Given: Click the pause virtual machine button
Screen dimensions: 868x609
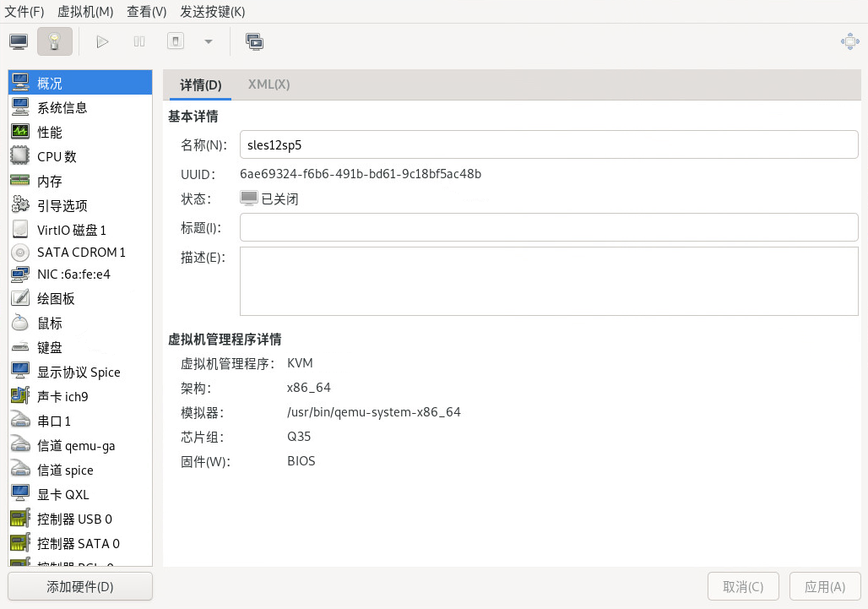Looking at the screenshot, I should click(x=139, y=41).
